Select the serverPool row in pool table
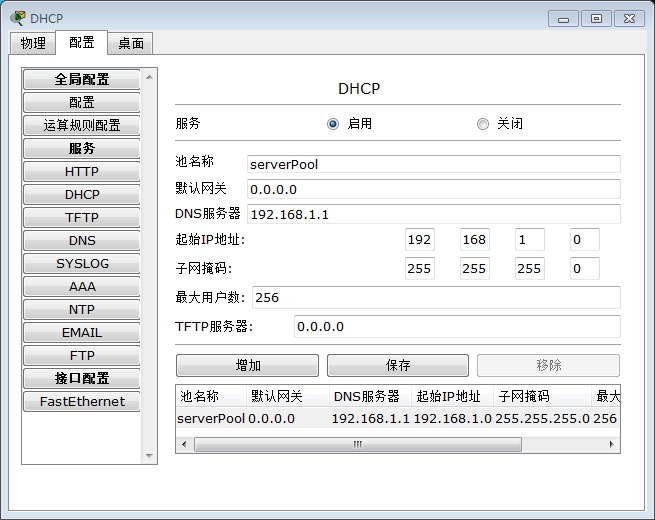The height and width of the screenshot is (520, 655). coord(398,418)
